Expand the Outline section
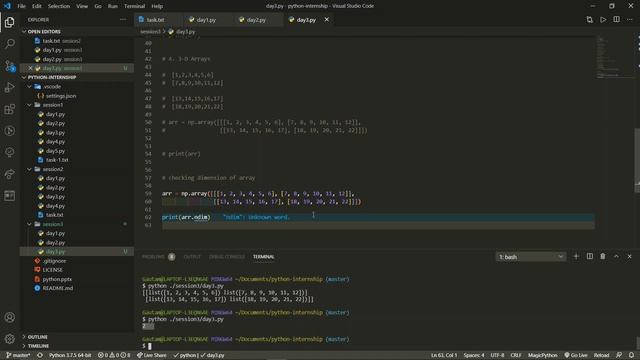Viewport: 640px width, 360px height. (x=78, y=337)
